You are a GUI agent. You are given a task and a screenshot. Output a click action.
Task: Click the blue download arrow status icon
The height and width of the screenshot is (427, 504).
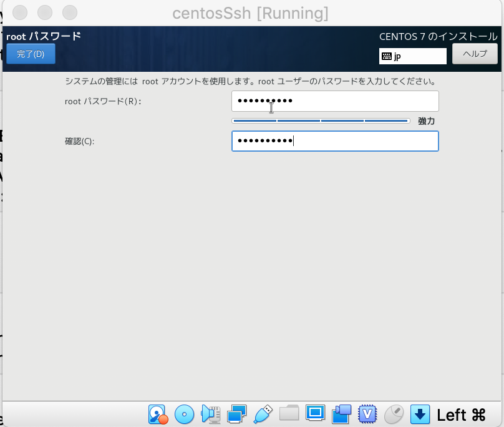click(x=419, y=414)
